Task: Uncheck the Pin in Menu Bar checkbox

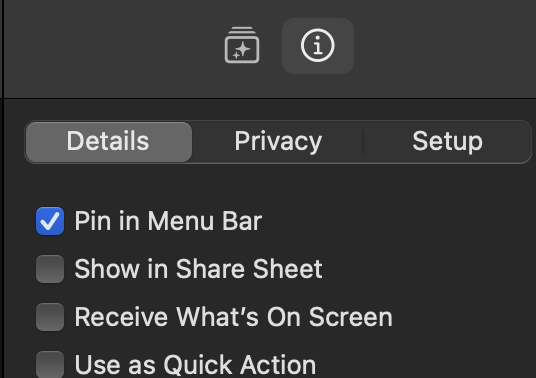Action: (x=50, y=221)
